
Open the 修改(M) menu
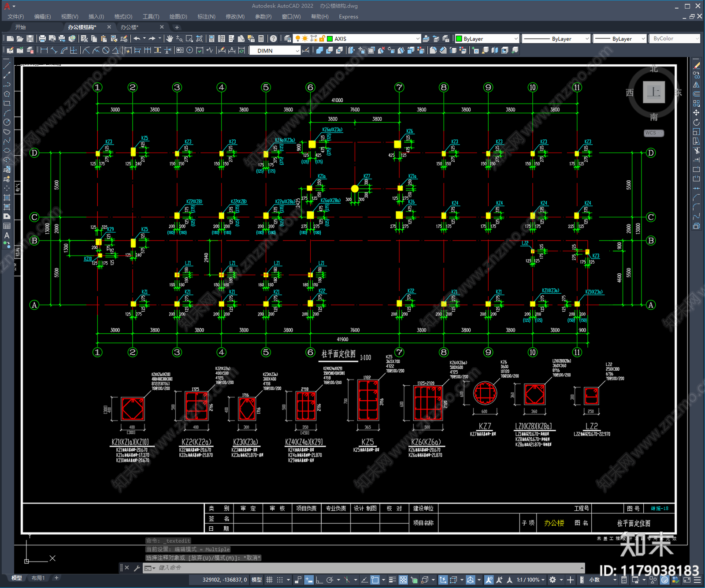[x=235, y=17]
